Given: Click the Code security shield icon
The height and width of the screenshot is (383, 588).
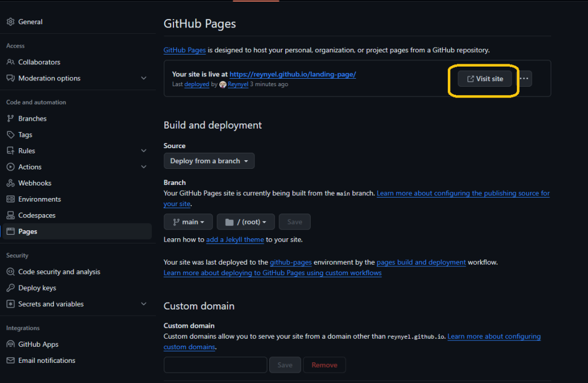Looking at the screenshot, I should point(10,272).
